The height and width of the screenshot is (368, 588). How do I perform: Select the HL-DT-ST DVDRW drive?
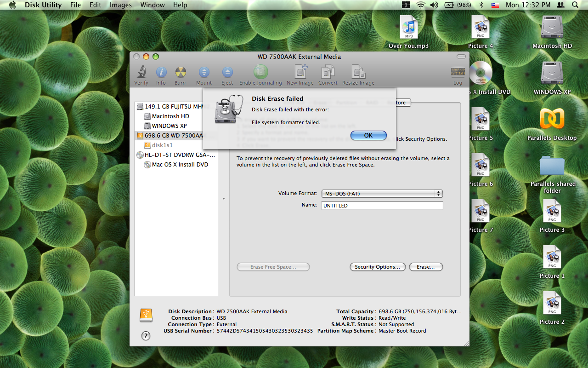(176, 155)
